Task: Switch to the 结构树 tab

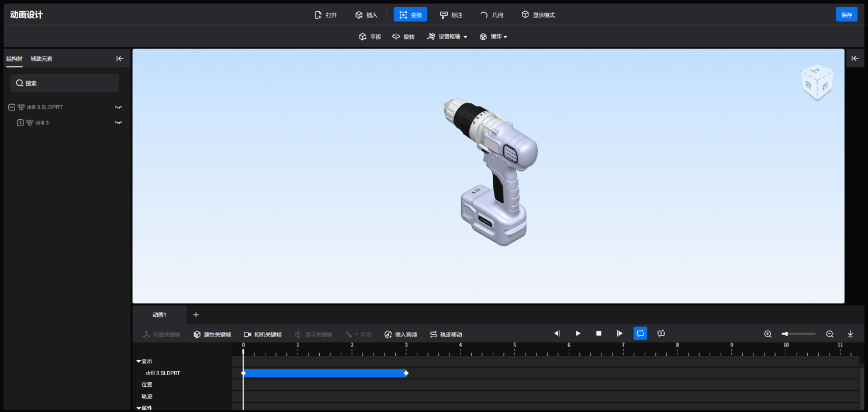Action: click(15, 58)
